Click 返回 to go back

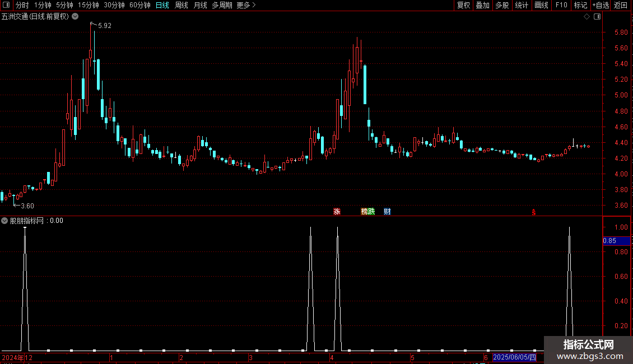tap(621, 5)
